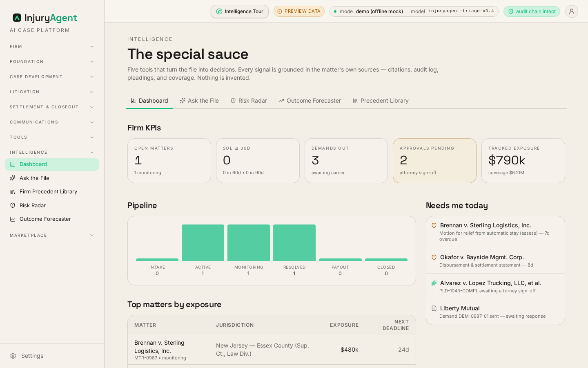Open Brennan v. Sterling Logistics table row
588x368 pixels.
(x=272, y=350)
